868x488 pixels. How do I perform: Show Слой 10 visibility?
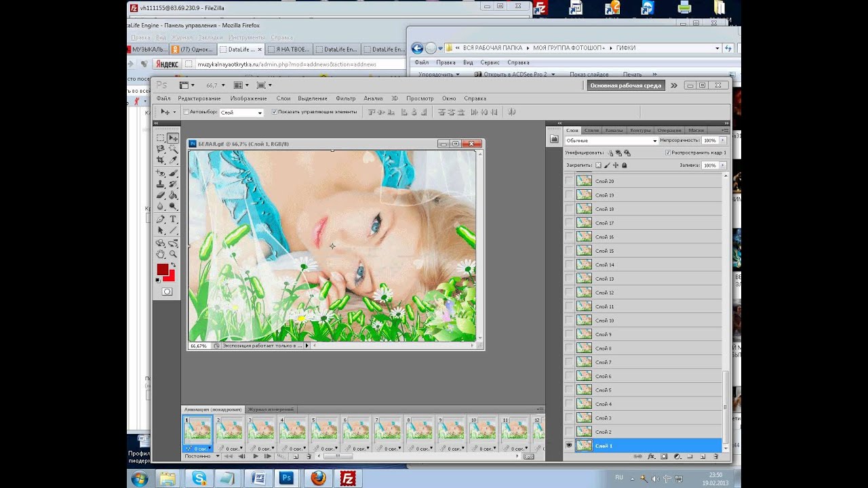tap(569, 321)
